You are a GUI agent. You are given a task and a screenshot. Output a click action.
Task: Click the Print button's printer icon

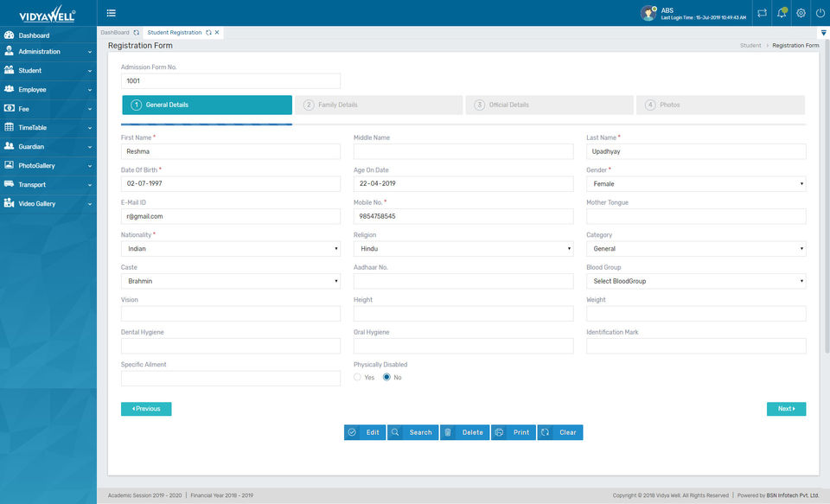499,432
